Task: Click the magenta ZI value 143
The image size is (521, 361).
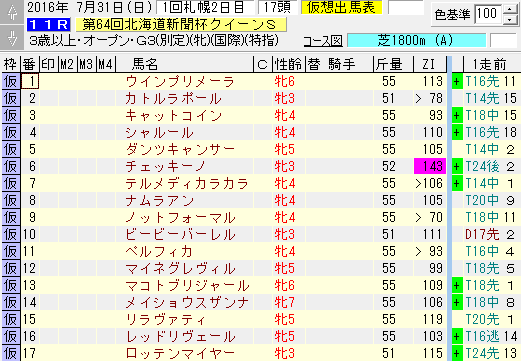Action: (x=430, y=166)
